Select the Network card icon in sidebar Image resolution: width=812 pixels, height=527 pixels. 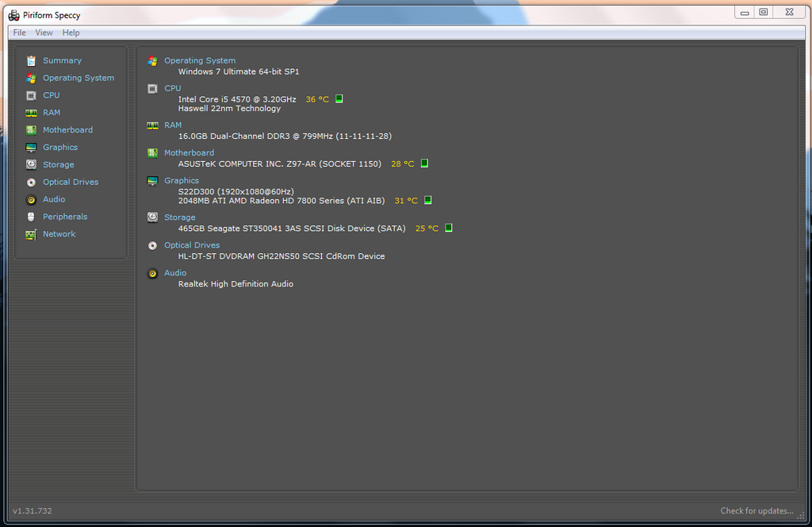(31, 234)
